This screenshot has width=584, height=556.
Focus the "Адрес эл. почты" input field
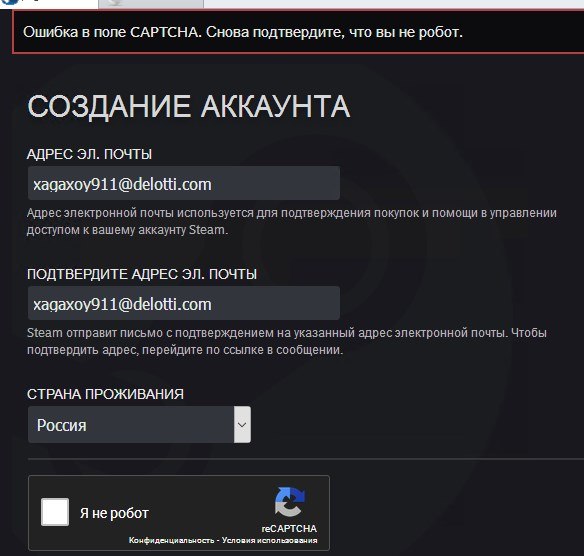click(x=184, y=183)
